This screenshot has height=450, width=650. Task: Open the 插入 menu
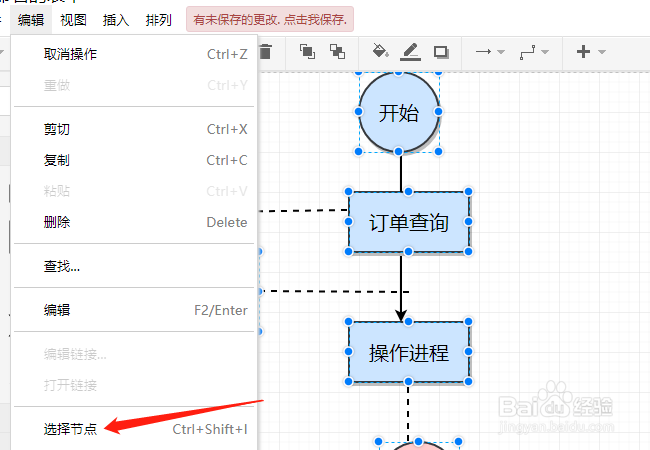(116, 19)
